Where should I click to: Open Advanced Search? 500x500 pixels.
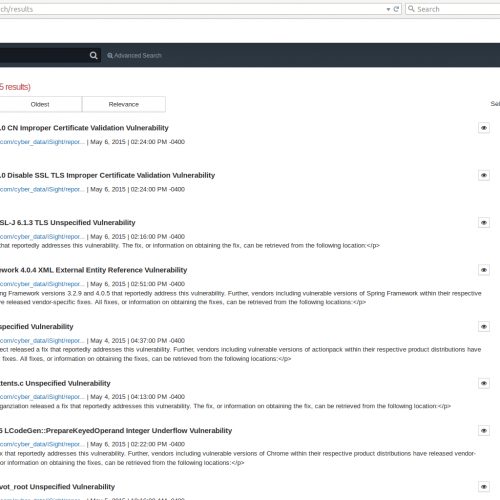click(134, 56)
